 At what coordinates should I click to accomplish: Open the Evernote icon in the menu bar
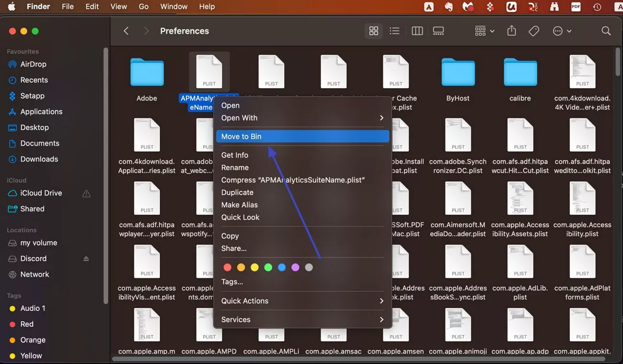[449, 7]
